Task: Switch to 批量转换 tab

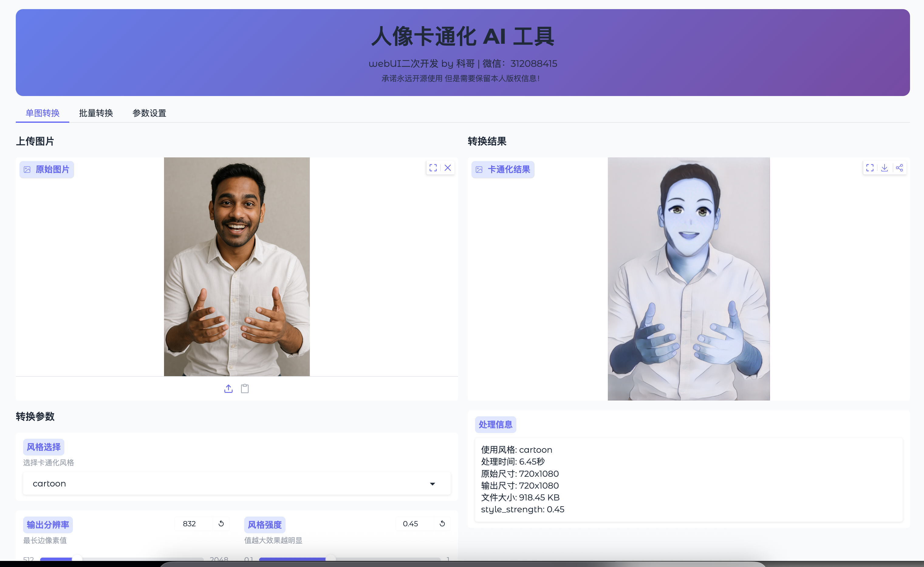Action: 96,113
